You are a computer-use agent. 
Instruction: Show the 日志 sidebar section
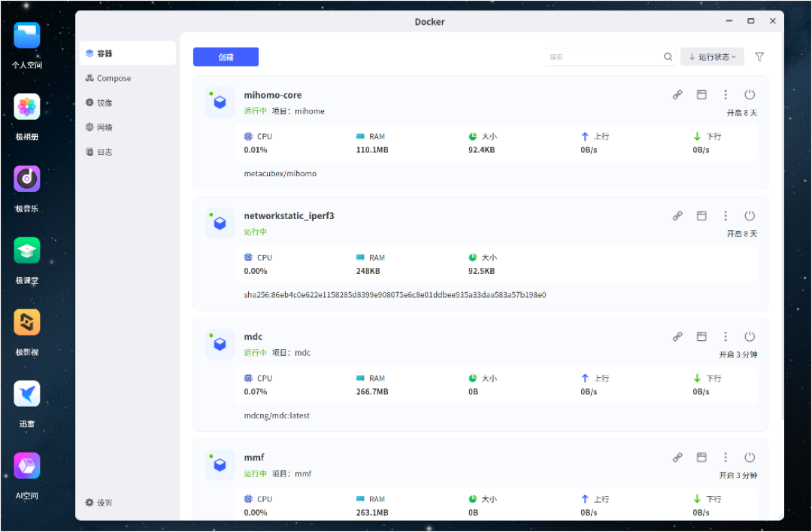[128, 152]
